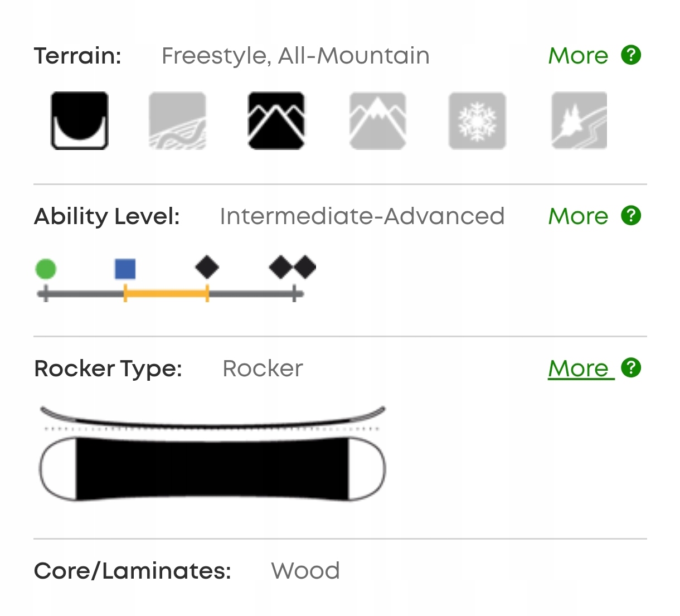Click the rocker side-profile curve diagram

[212, 419]
